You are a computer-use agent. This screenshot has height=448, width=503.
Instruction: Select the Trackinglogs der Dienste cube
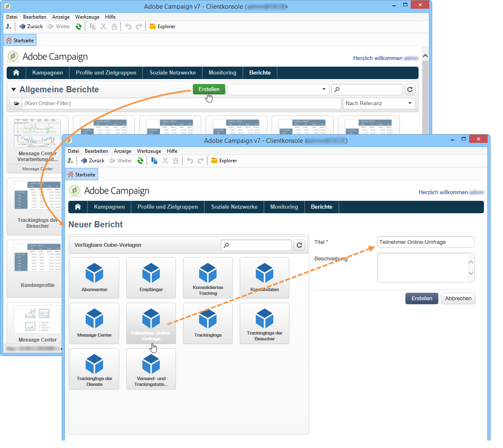click(94, 369)
